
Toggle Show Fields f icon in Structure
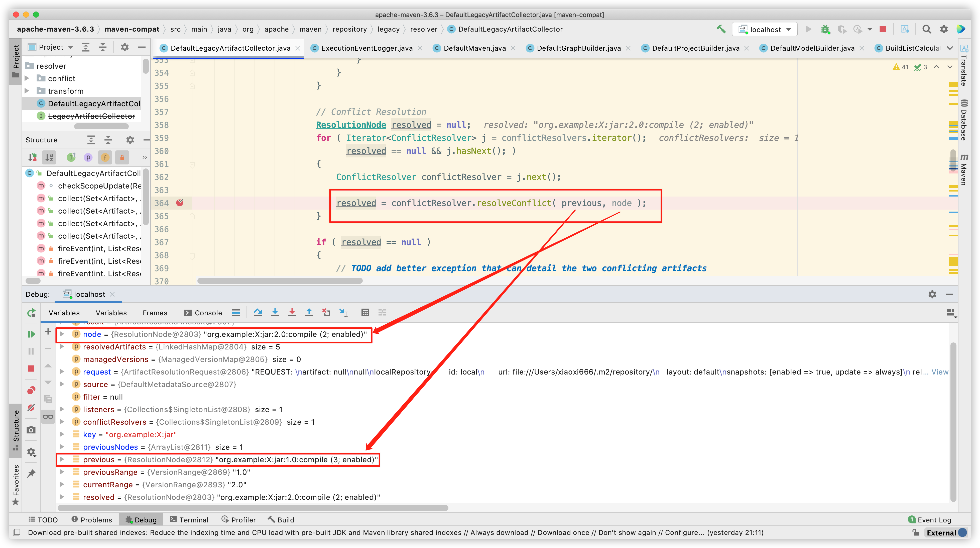coord(105,157)
